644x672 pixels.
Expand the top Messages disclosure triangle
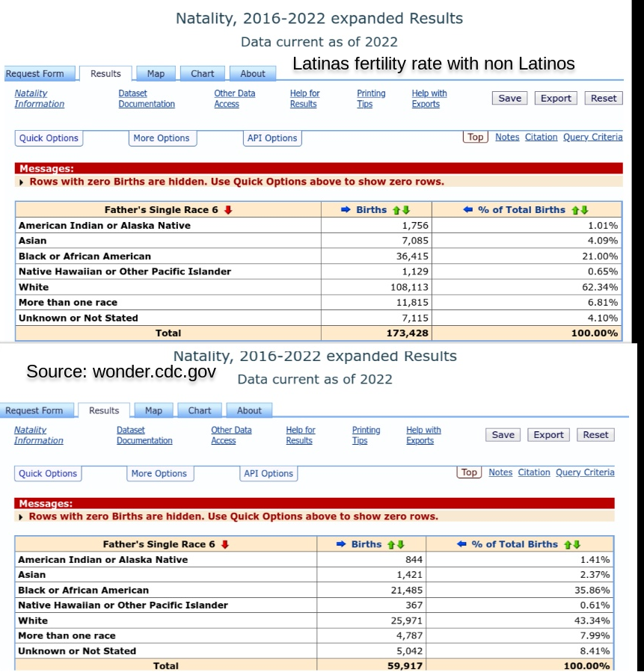(x=21, y=182)
